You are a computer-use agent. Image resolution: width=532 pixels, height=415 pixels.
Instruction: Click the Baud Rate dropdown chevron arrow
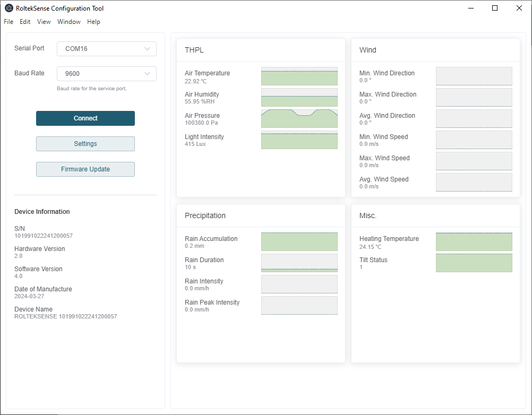[147, 74]
